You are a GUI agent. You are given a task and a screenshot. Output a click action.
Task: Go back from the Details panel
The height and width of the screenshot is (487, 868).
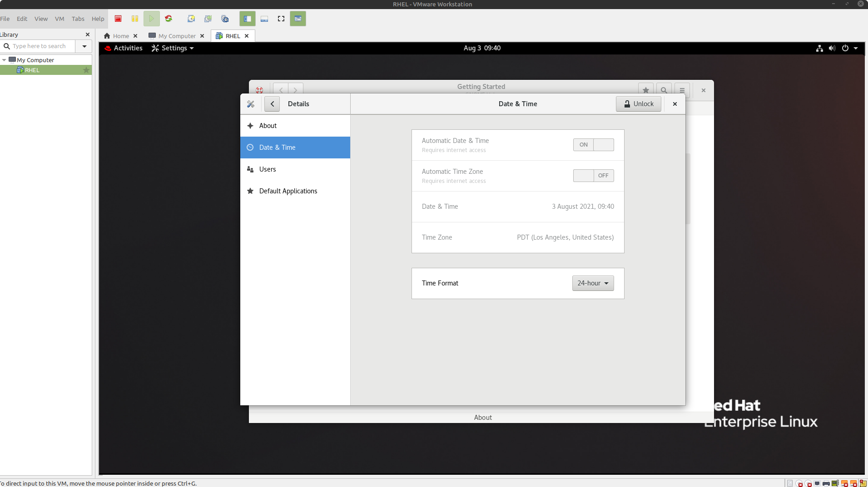pyautogui.click(x=272, y=104)
